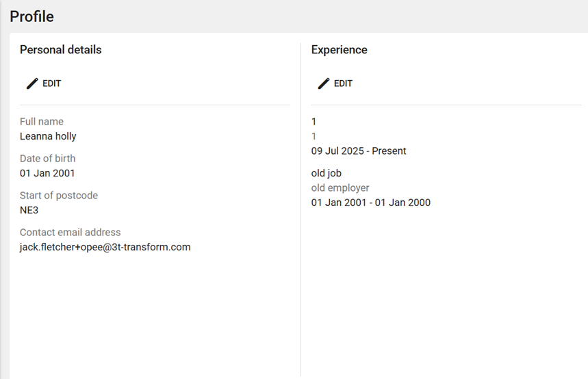This screenshot has width=588, height=379.
Task: Click the pencil icon under Experience
Action: pos(324,83)
